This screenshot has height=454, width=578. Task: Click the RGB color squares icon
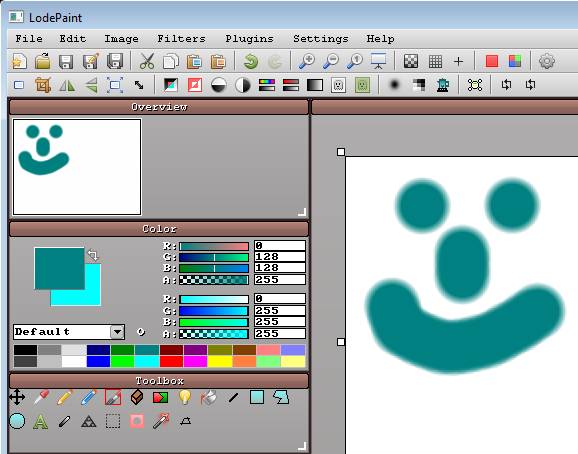(x=515, y=61)
